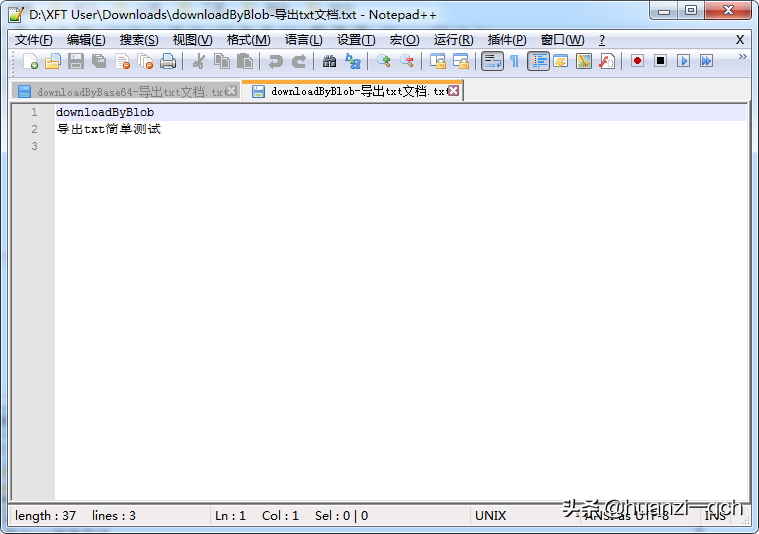The image size is (759, 534).
Task: Toggle indent guide display
Action: 538,61
